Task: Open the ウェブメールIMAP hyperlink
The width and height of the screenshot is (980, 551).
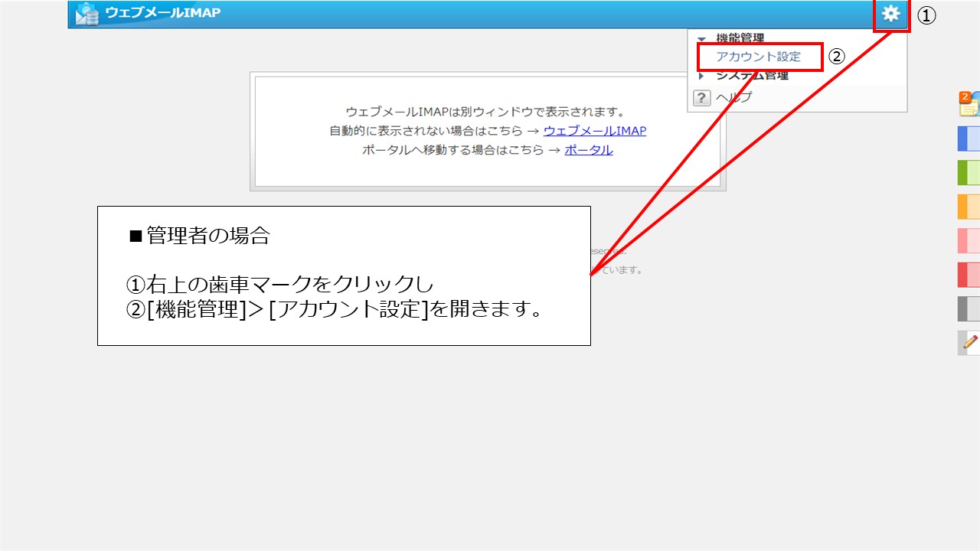Action: click(x=596, y=131)
